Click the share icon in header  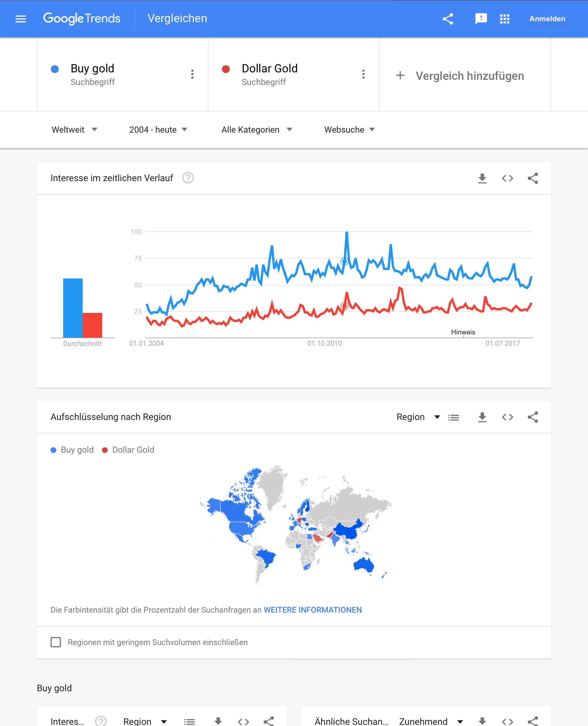tap(448, 19)
